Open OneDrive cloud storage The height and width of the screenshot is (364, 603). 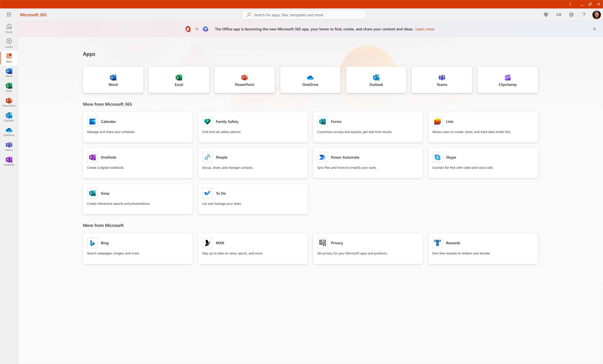tap(310, 79)
